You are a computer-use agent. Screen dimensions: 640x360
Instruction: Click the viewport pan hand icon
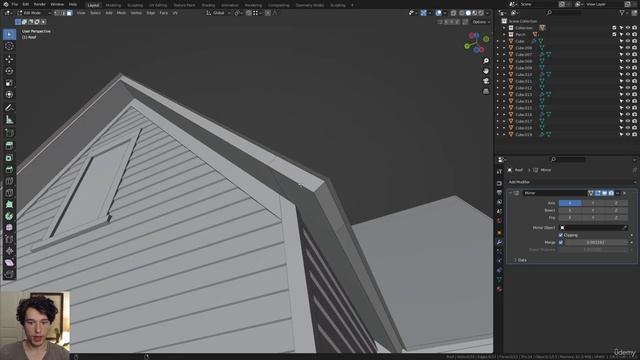point(486,71)
